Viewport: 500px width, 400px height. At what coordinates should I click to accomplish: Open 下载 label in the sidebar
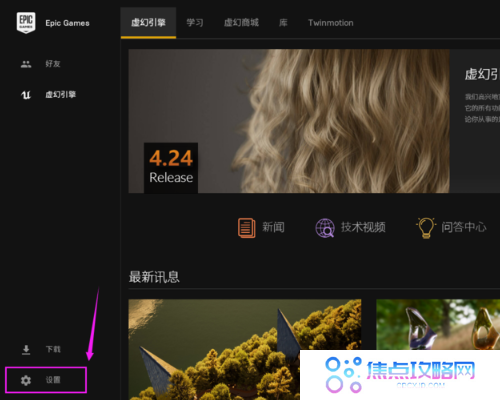53,349
